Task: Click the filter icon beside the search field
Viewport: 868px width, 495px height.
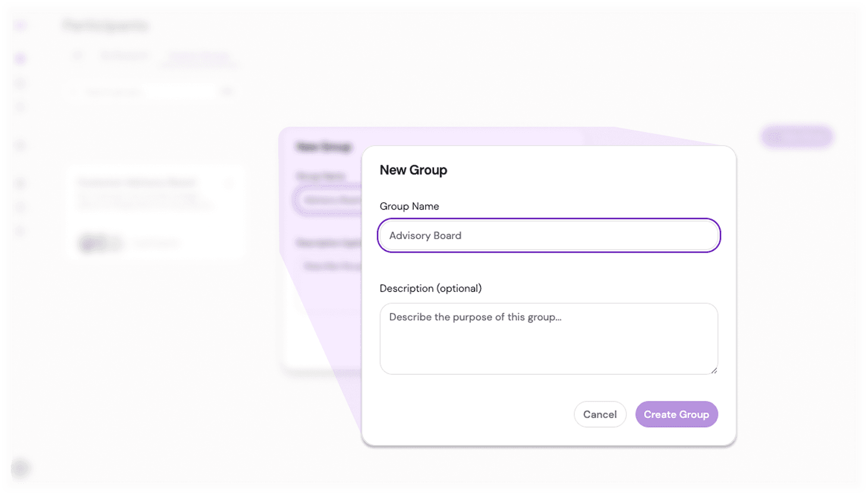Action: [x=228, y=91]
